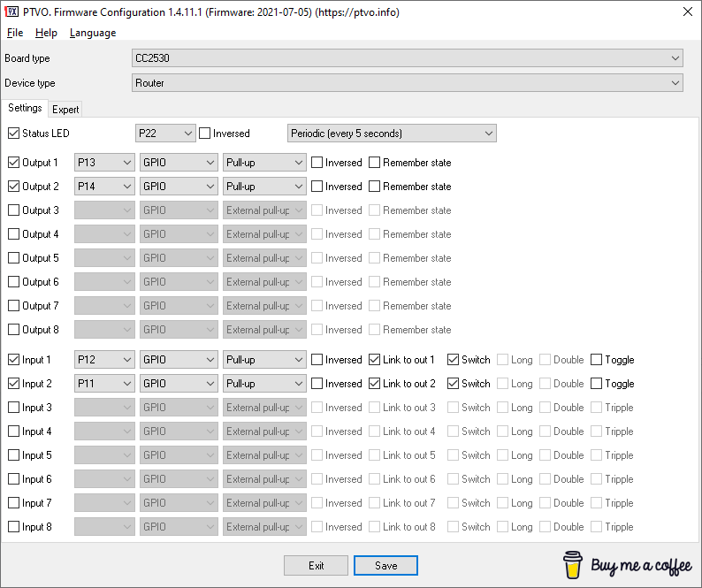Screen dimensions: 702x588
Task: Check Inversed for Input 2
Action: point(317,384)
